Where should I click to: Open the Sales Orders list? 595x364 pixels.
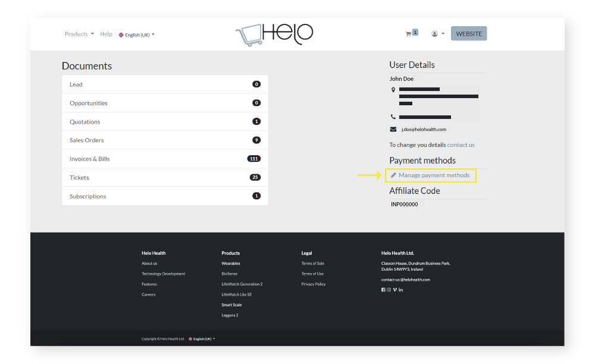click(87, 140)
